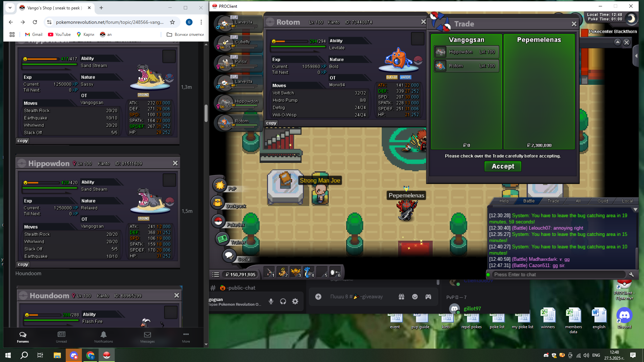644x362 pixels.
Task: Open Gmail bookmark
Action: (x=34, y=35)
